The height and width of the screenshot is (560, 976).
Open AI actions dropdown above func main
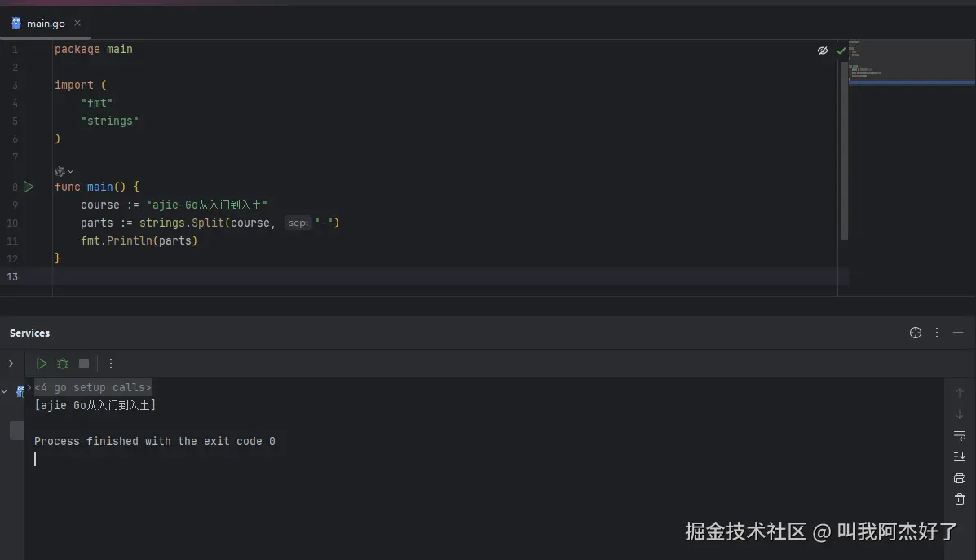64,171
